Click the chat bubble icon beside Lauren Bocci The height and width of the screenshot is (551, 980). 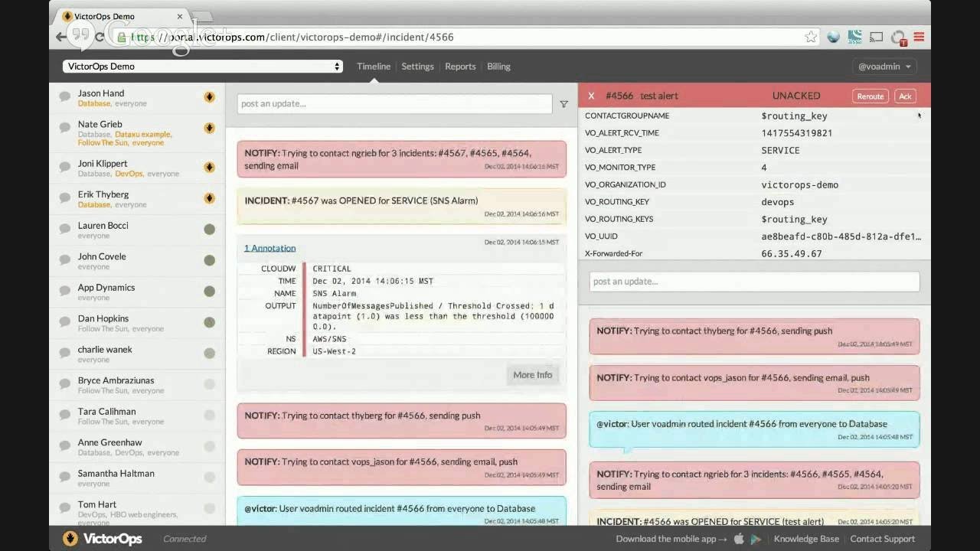[65, 229]
